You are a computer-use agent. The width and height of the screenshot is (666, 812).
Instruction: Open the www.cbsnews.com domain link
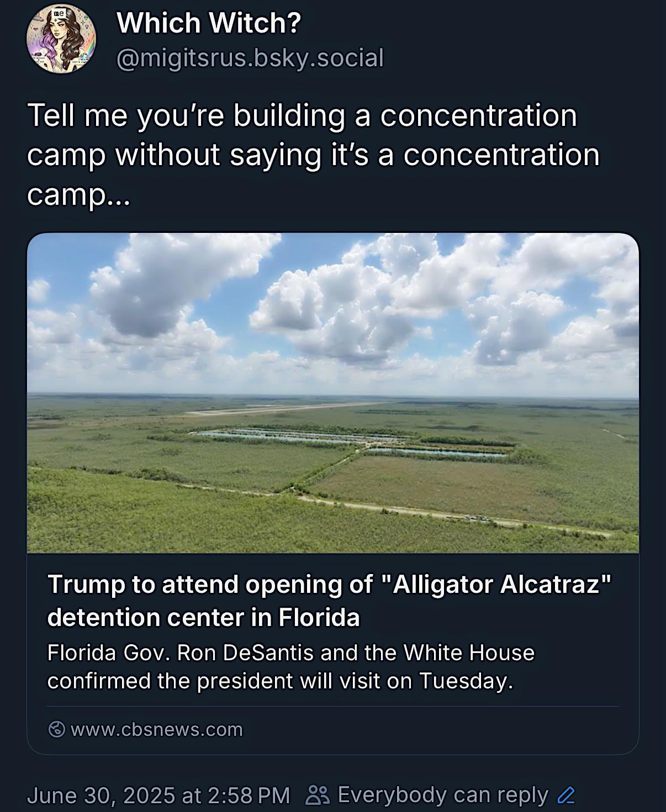[157, 729]
